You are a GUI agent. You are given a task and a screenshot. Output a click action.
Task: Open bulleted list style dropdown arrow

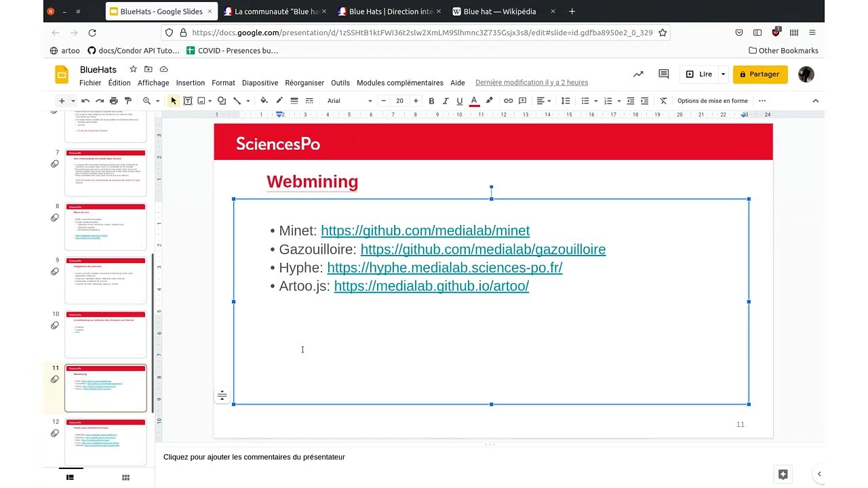596,101
